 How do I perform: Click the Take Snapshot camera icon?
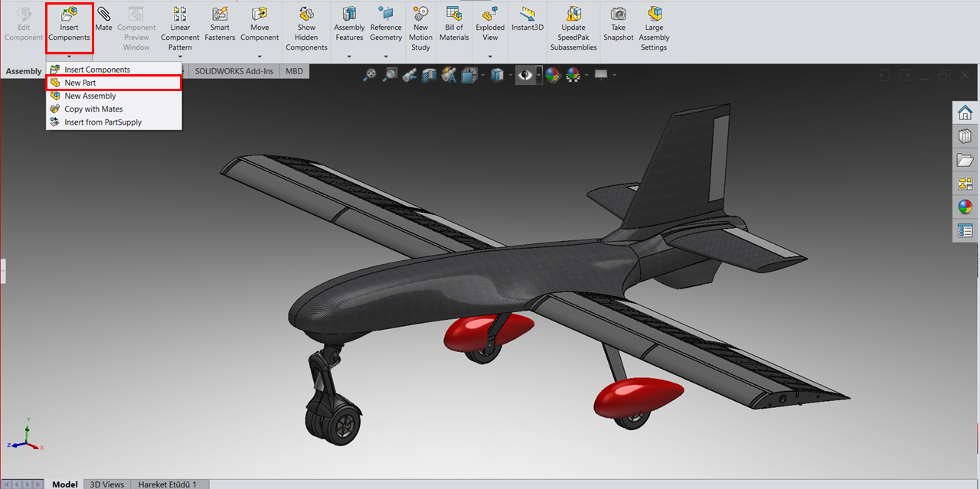[618, 25]
